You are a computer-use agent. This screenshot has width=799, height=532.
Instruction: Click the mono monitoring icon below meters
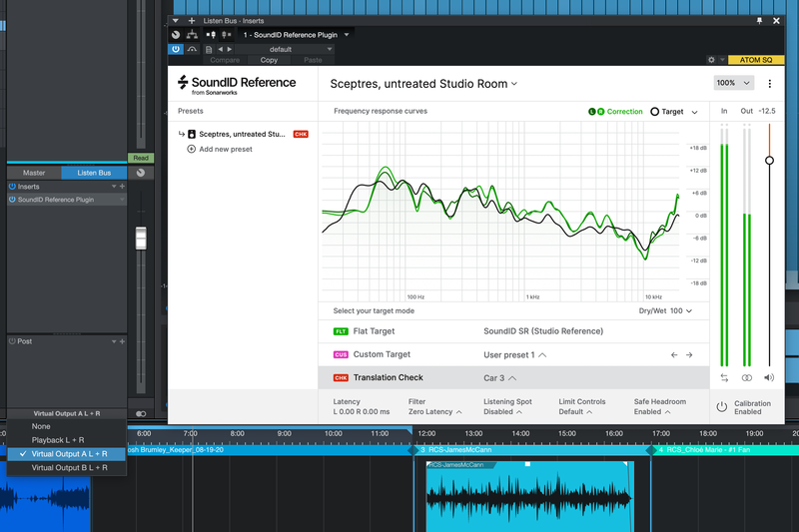pos(746,378)
